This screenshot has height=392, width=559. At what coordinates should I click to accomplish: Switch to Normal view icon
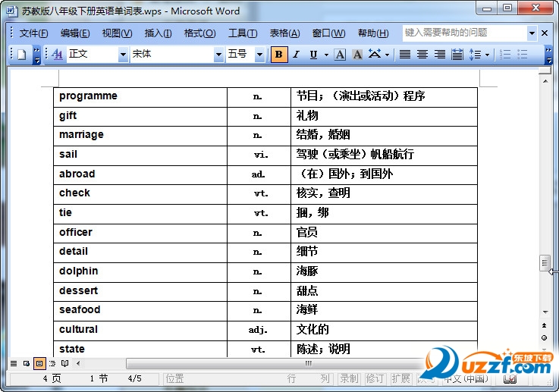(x=14, y=363)
